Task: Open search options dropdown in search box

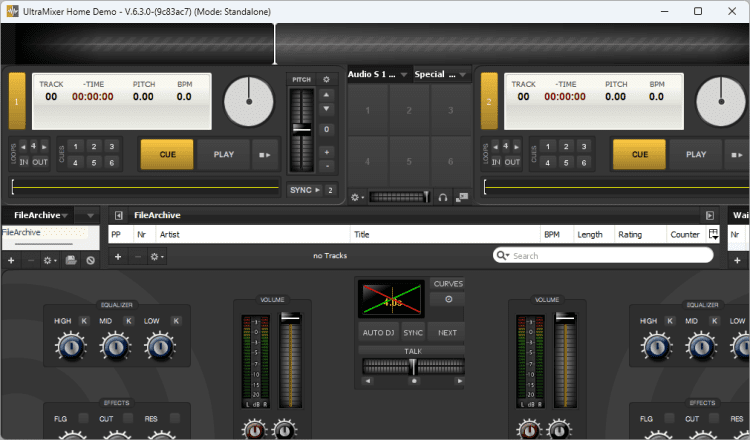Action: coord(508,256)
